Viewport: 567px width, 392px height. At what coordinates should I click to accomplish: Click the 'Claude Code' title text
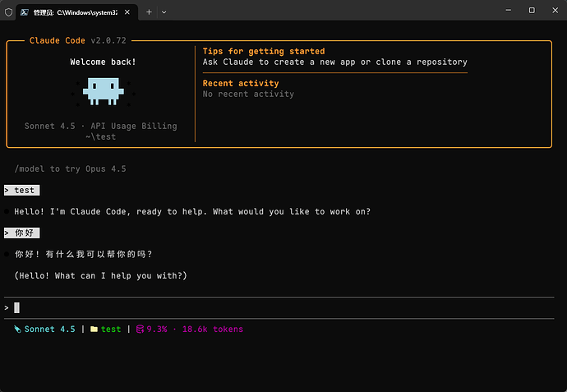click(x=58, y=40)
